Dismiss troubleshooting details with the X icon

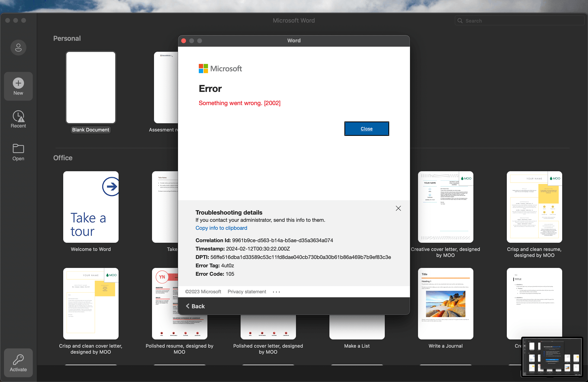(x=398, y=208)
